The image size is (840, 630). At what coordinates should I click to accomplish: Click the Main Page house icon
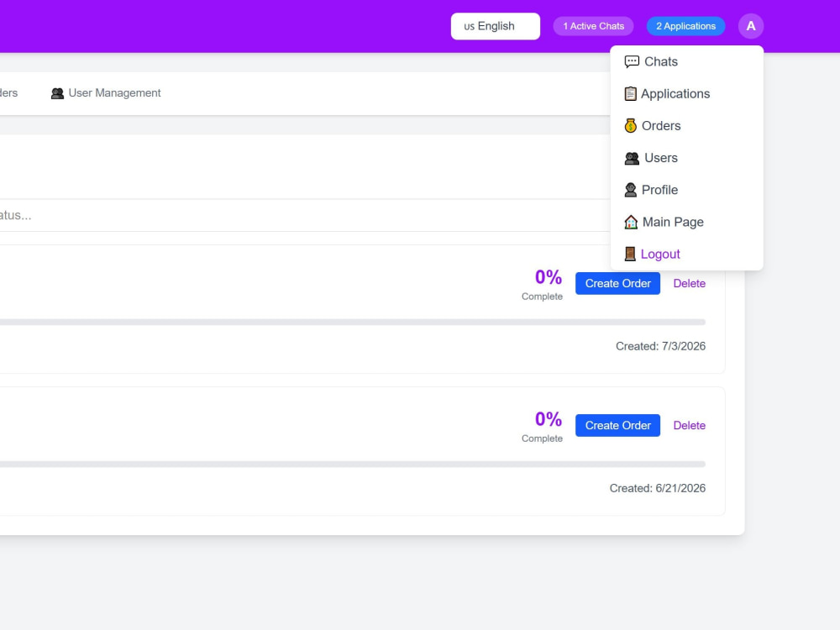[x=631, y=223]
